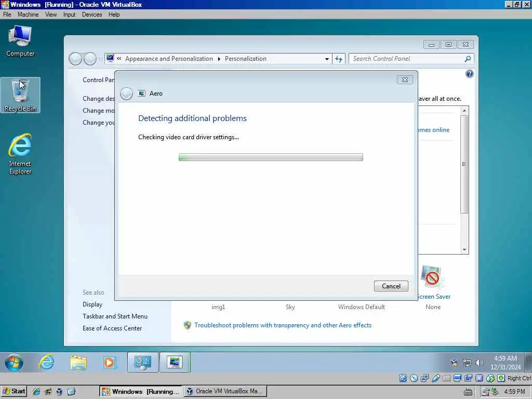This screenshot has width=532, height=399.
Task: Click VirtualBox display status icon
Action: [457, 378]
